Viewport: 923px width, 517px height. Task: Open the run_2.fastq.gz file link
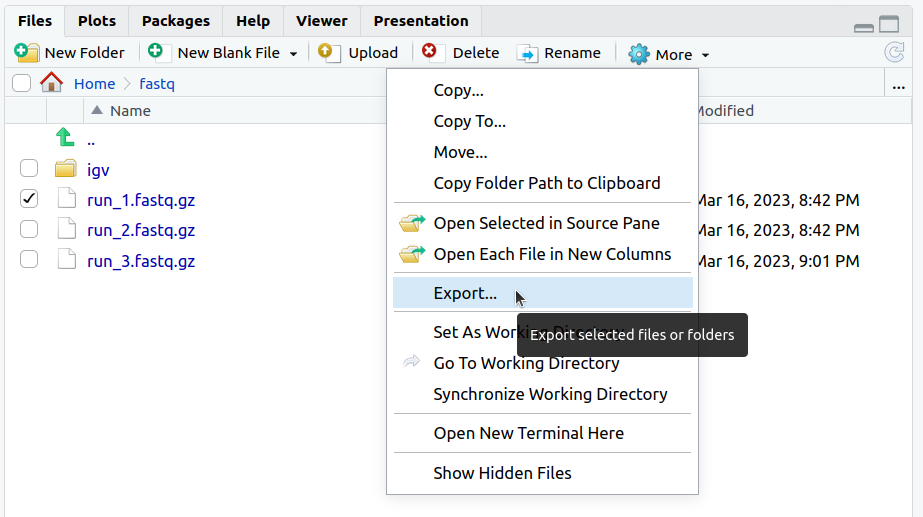click(141, 230)
